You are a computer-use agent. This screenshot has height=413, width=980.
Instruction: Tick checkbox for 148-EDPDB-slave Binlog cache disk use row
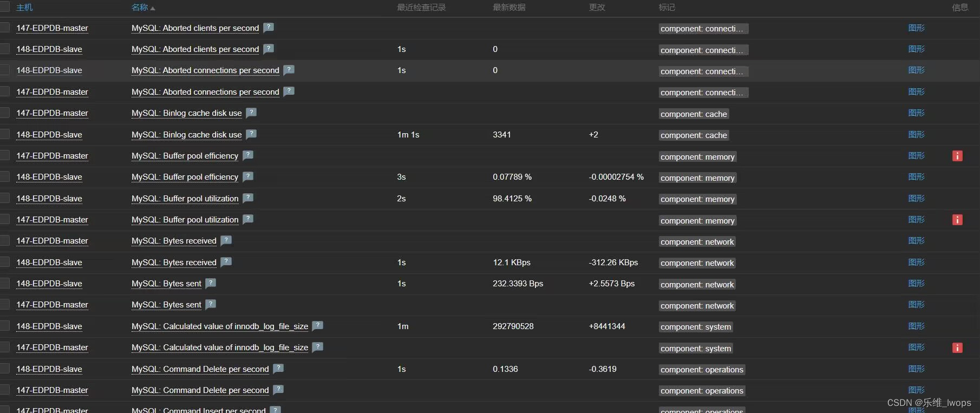[5, 134]
